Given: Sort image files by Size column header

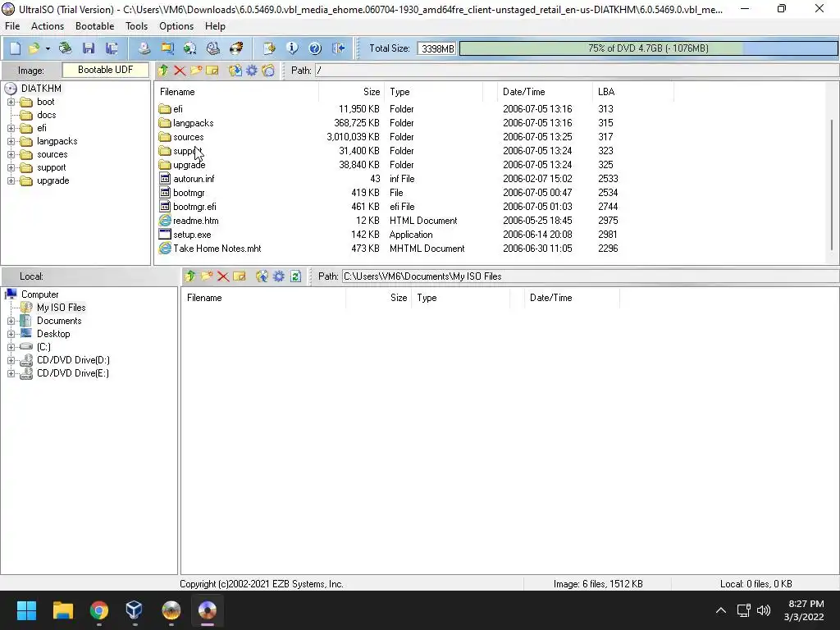Looking at the screenshot, I should tap(351, 92).
